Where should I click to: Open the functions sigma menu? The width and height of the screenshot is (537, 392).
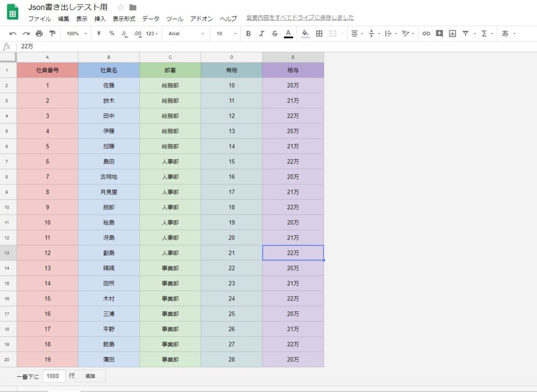click(484, 34)
